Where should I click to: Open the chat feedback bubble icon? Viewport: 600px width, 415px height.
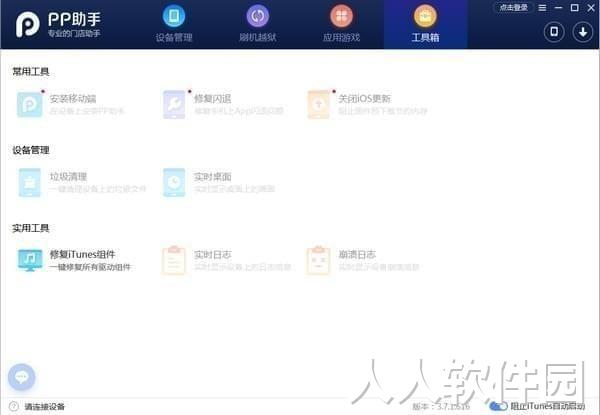(21, 377)
